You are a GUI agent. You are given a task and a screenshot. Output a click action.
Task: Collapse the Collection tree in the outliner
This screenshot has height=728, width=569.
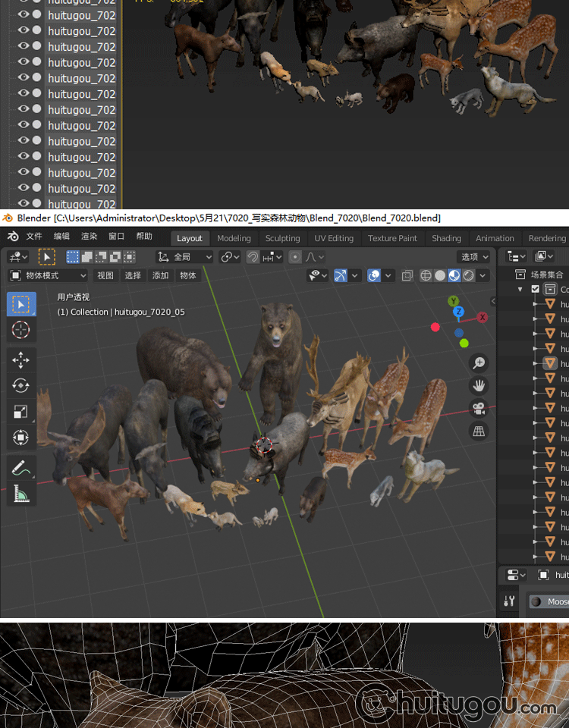(520, 290)
